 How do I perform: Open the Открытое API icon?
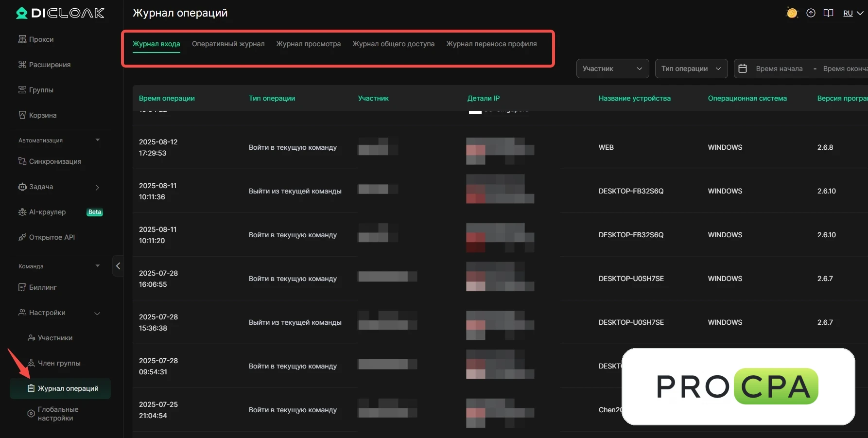(x=22, y=237)
